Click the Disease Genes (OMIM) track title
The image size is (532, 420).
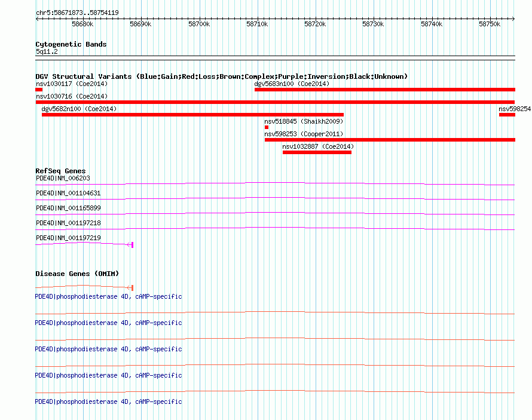pyautogui.click(x=77, y=274)
